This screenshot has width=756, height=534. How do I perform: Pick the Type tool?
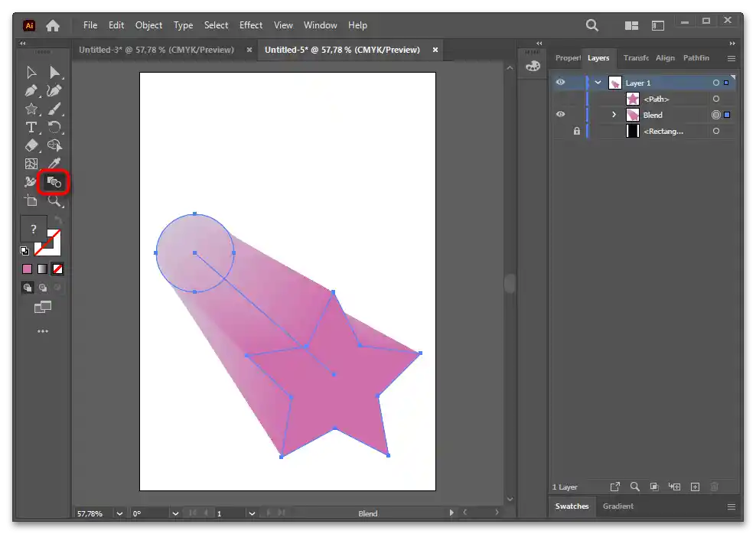31,127
